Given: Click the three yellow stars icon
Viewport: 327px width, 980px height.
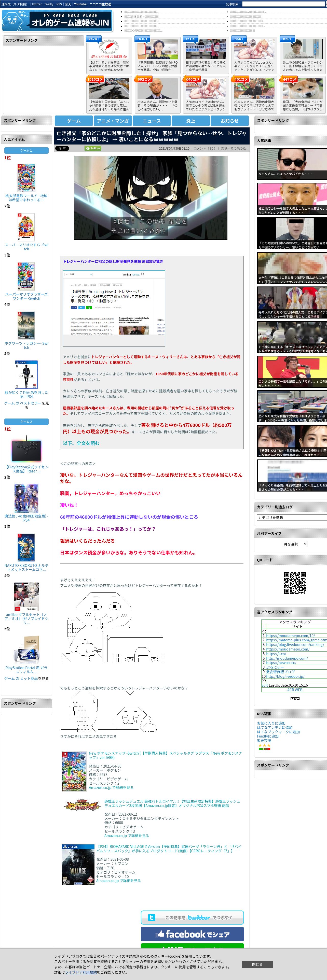Looking at the screenshot, I should pyautogui.click(x=264, y=745).
